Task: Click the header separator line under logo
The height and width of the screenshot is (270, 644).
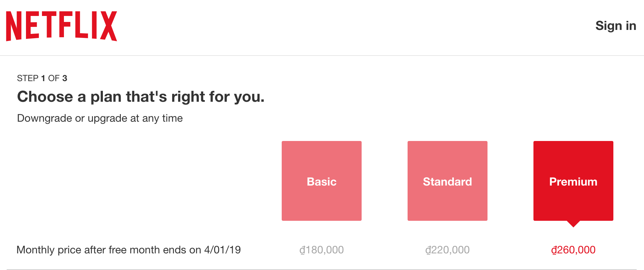Action: (322, 56)
